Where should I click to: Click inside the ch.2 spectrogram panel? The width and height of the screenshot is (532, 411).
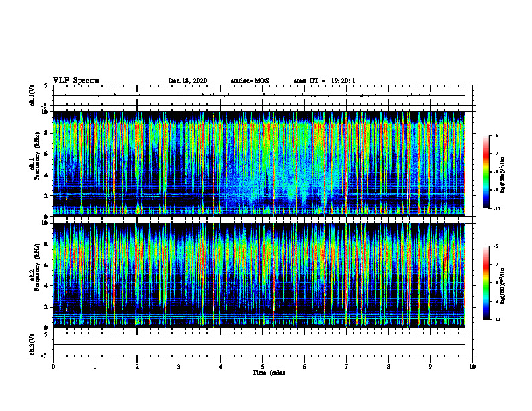click(259, 275)
